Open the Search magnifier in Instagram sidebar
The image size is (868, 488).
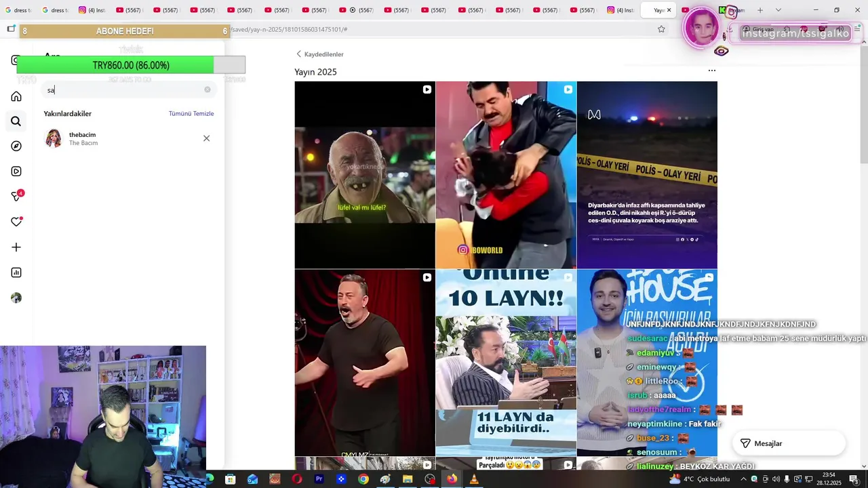[x=16, y=121]
